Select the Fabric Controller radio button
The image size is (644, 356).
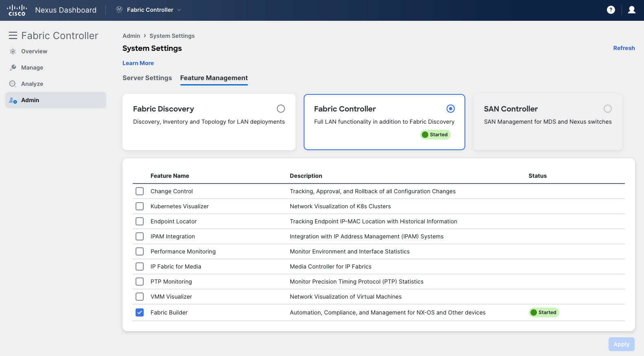451,109
